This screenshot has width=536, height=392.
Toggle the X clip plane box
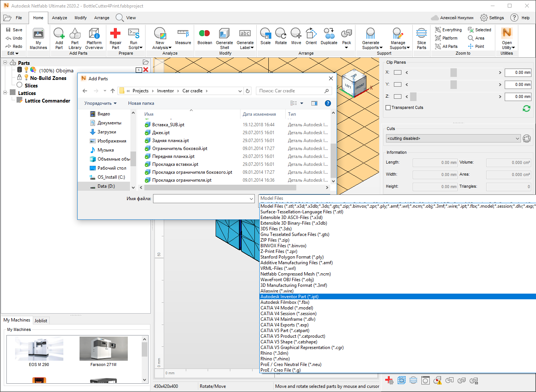click(x=398, y=72)
